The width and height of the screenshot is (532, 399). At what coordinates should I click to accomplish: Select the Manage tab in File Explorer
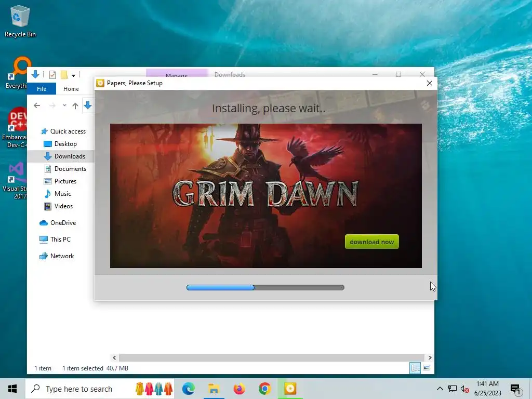tap(177, 74)
